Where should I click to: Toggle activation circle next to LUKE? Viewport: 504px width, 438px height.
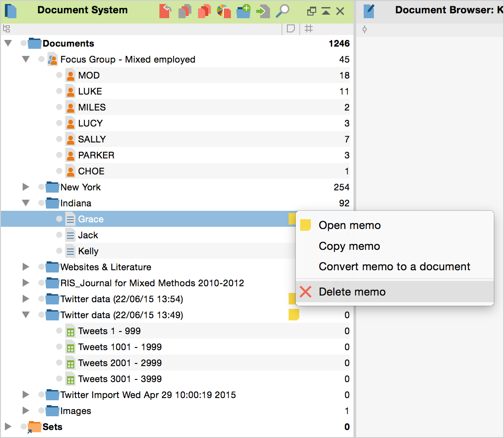59,91
